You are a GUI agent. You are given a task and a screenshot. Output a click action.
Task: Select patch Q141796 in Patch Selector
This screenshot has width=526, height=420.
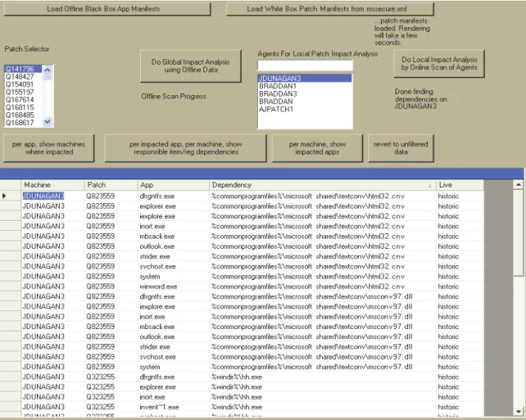(x=23, y=69)
